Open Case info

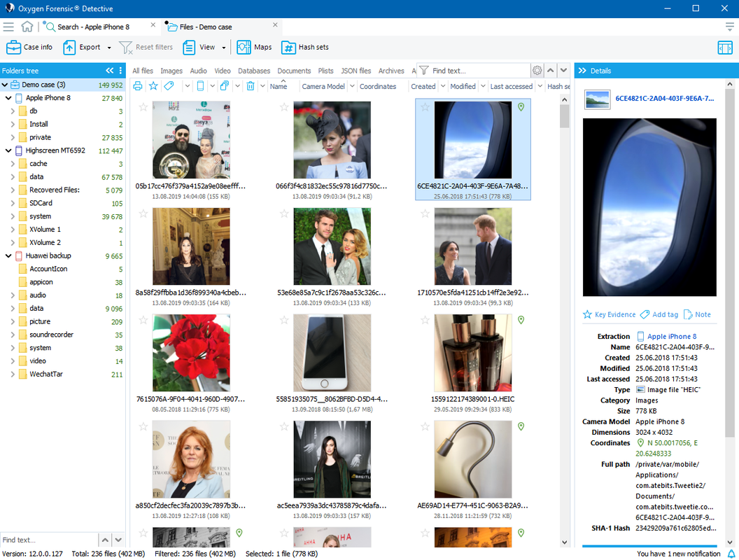point(29,47)
